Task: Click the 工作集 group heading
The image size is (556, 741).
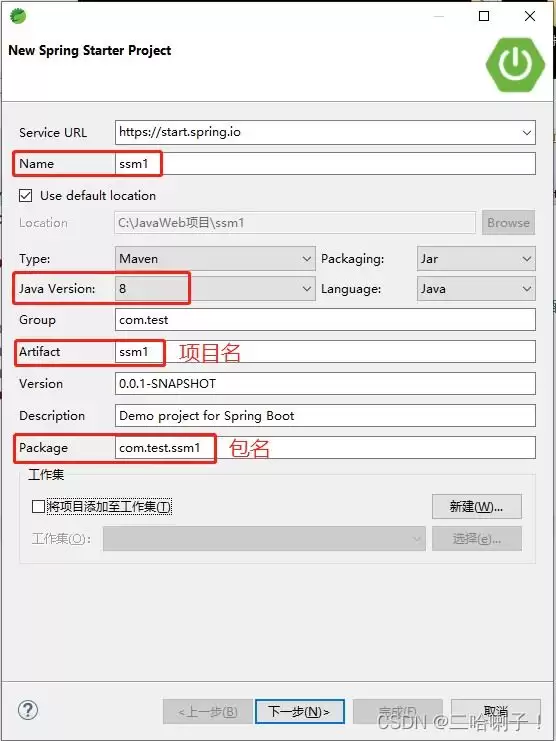Action: [x=46, y=474]
